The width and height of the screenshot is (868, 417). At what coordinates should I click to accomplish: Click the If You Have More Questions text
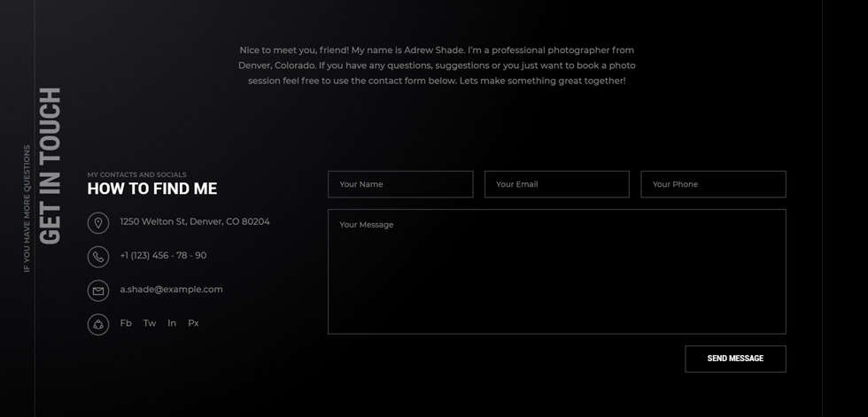(27, 209)
